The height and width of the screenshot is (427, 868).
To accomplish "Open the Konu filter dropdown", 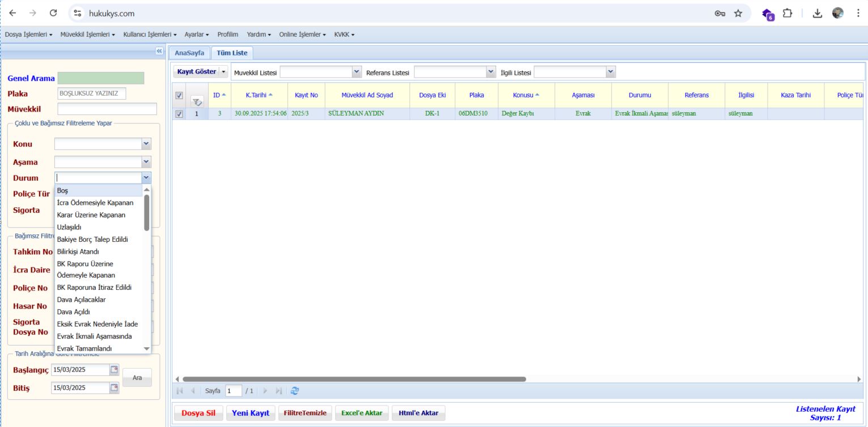I will (146, 144).
